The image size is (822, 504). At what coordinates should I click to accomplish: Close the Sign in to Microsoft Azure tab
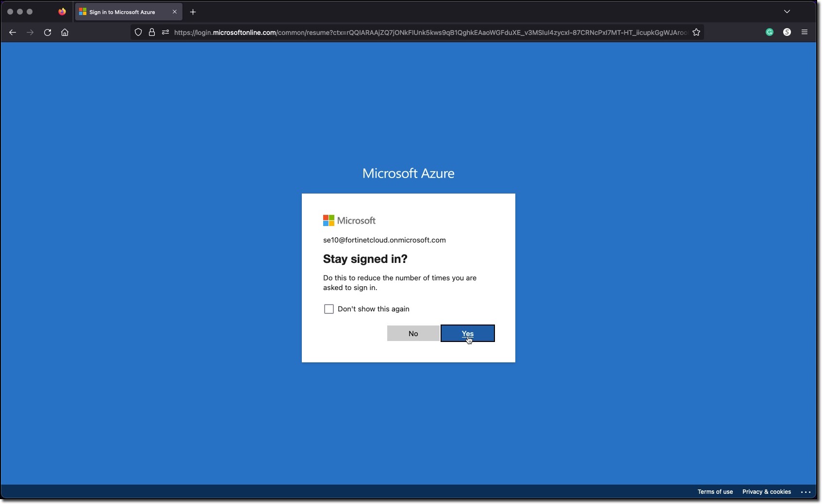175,12
